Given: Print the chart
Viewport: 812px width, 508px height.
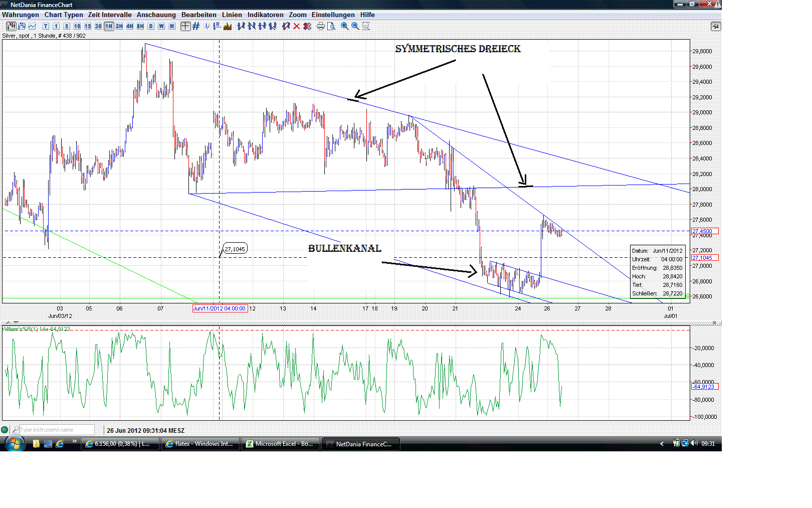Looking at the screenshot, I should (321, 26).
